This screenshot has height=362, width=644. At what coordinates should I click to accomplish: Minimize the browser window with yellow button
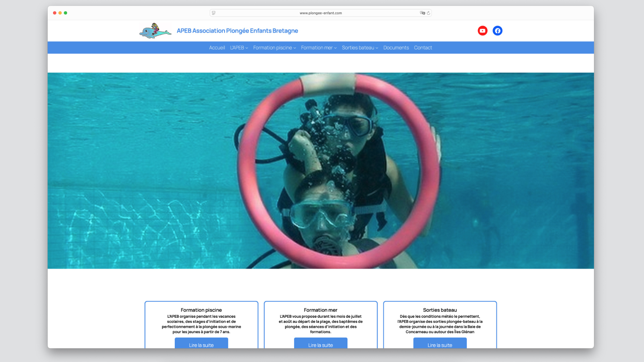[x=60, y=13]
